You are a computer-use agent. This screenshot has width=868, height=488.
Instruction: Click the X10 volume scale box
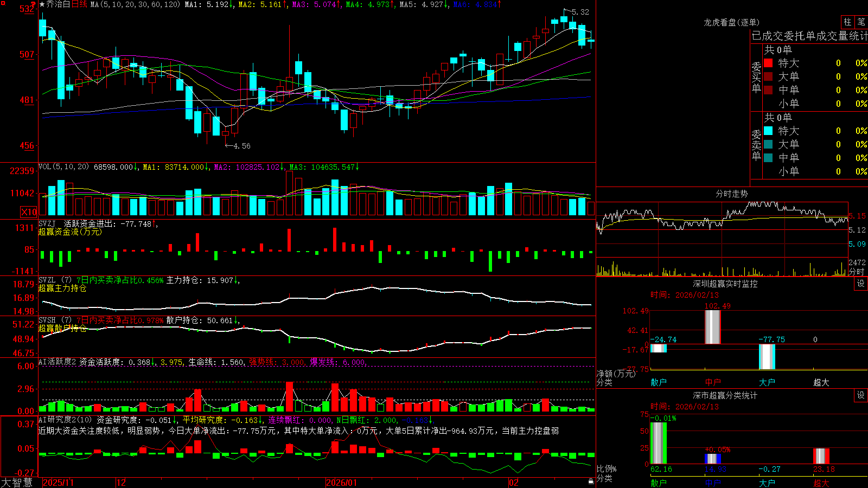29,212
